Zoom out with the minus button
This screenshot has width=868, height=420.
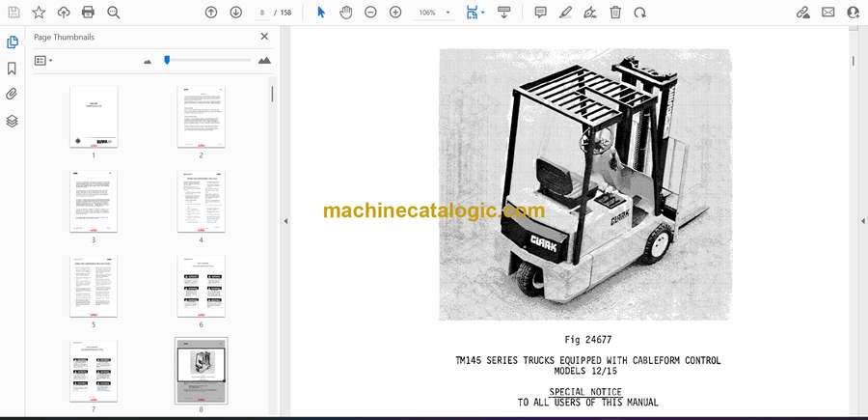(x=371, y=13)
